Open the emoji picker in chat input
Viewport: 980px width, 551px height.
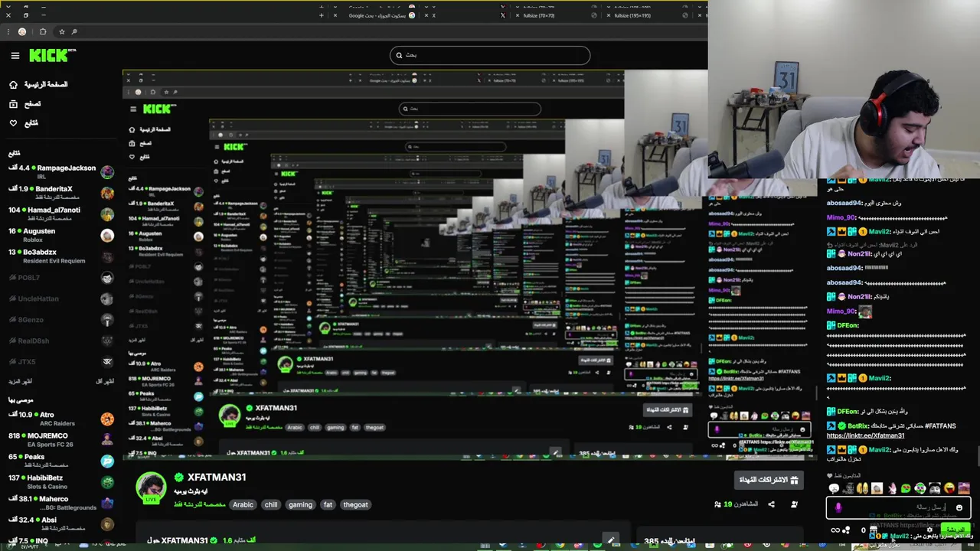[x=959, y=507]
